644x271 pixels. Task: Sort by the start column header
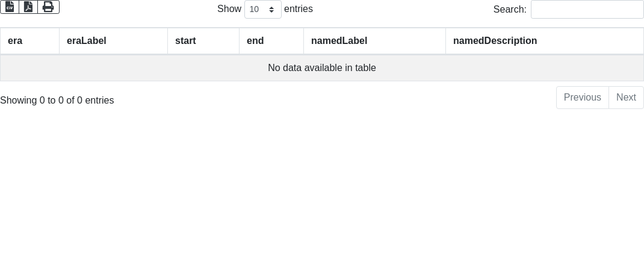203,41
